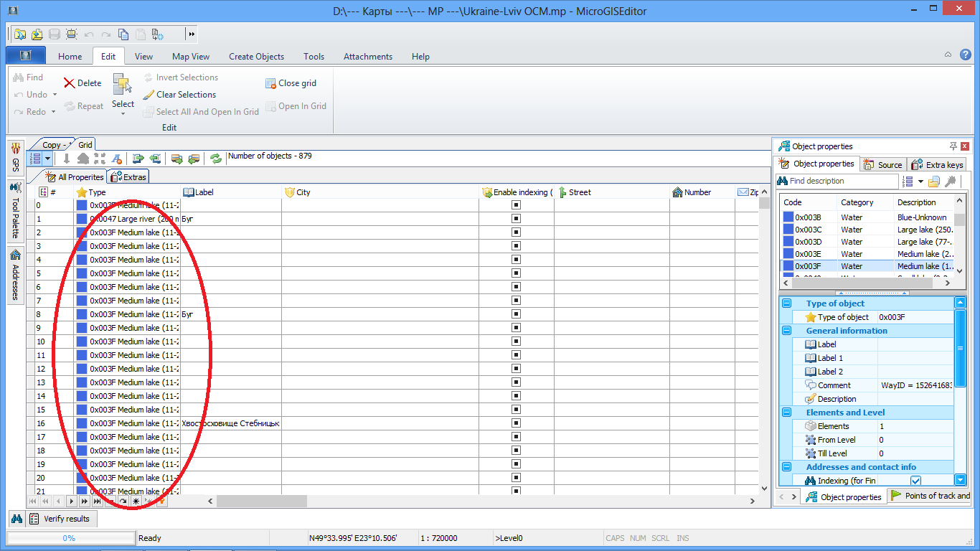
Task: Click the copy icon in the quick access toolbar
Action: (123, 34)
